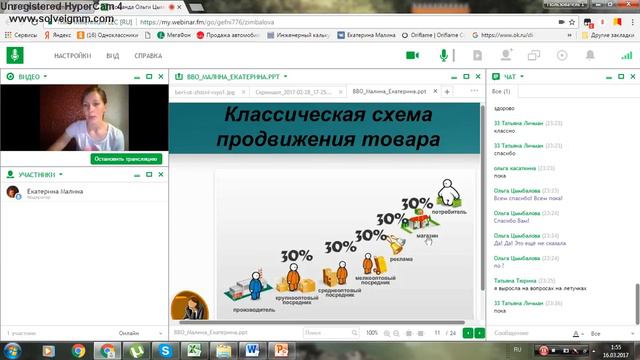
Task: Click the presentation horizontal scrollbar
Action: click(x=322, y=322)
